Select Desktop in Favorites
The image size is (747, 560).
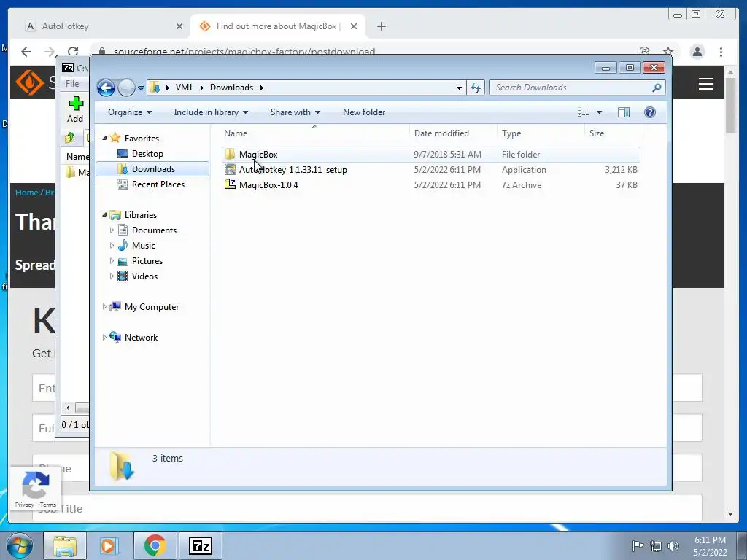click(x=147, y=154)
